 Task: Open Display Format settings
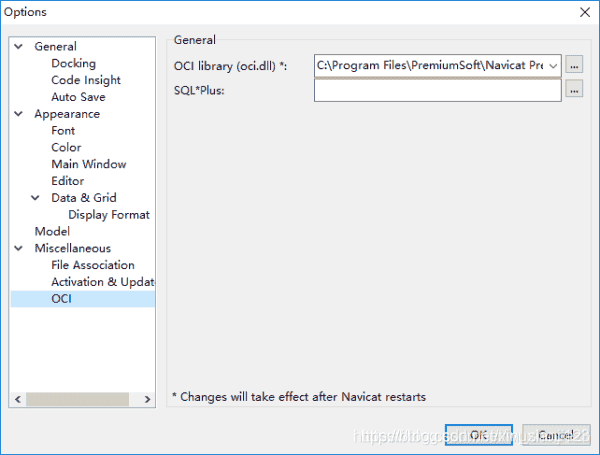(109, 215)
